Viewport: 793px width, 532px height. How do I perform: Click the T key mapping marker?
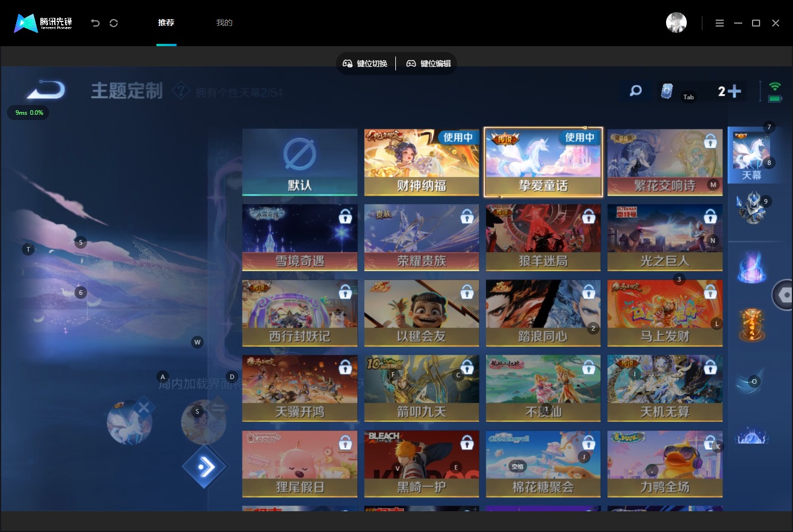28,249
